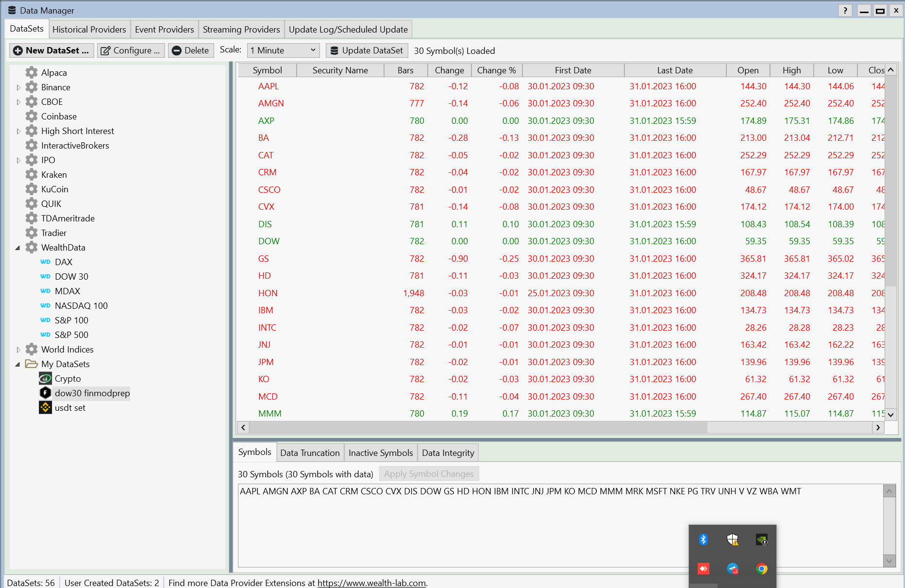Click the help question mark button
Screen dimensions: 905x588
[x=845, y=10]
